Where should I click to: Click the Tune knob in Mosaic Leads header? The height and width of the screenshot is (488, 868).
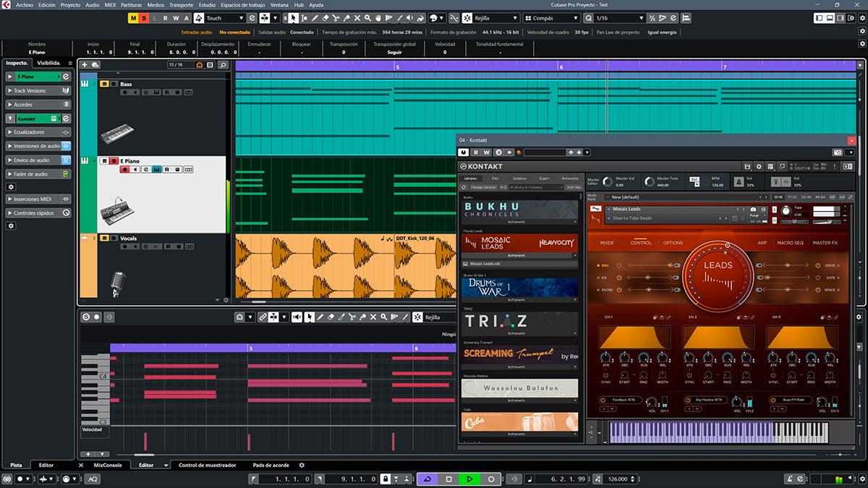tap(786, 213)
